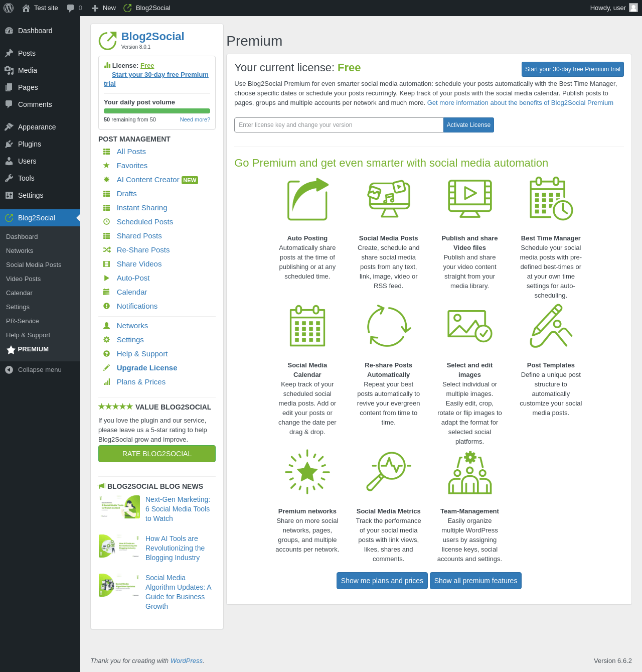Image resolution: width=642 pixels, height=672 pixels.
Task: Click the Settings gear icon in Blog2Social panel
Action: tap(106, 340)
